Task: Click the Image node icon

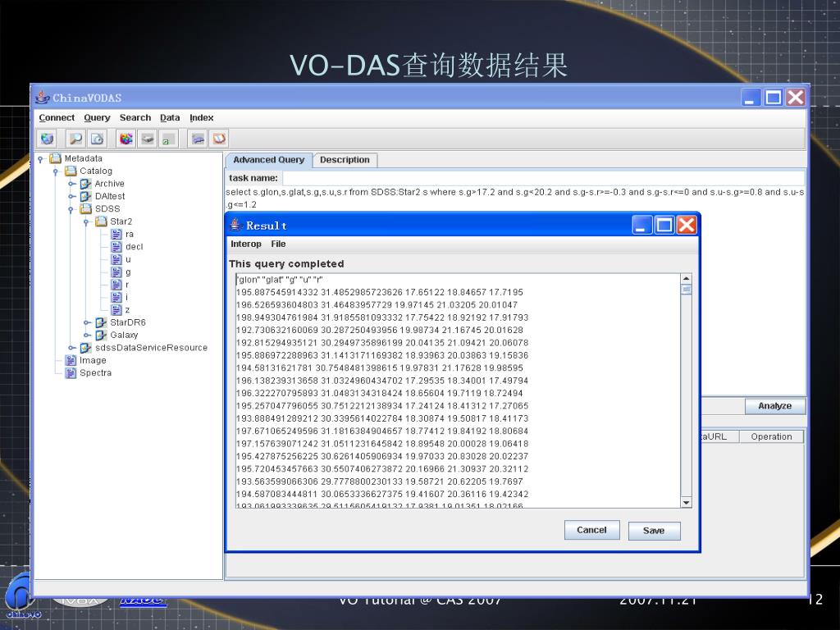Action: tap(71, 360)
